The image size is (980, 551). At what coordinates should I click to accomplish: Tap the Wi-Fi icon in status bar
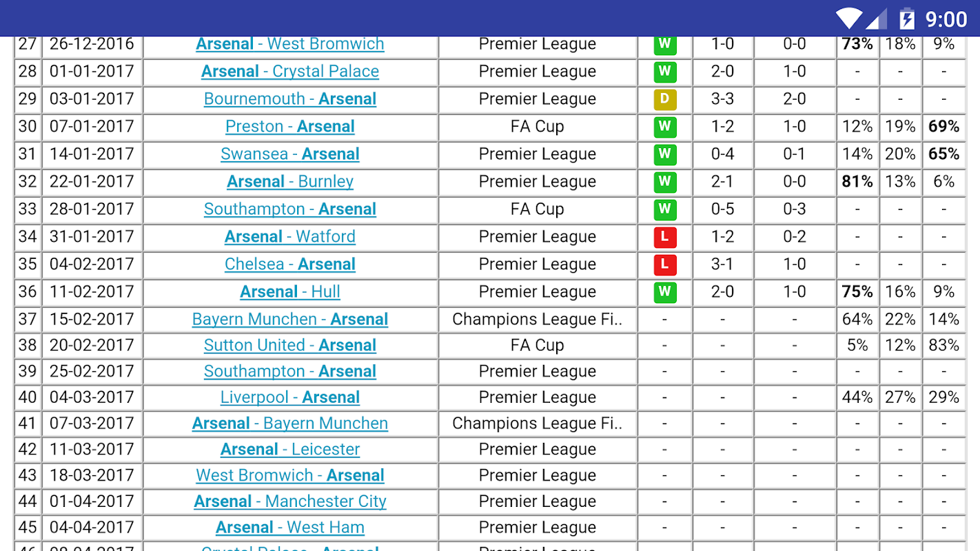(849, 19)
